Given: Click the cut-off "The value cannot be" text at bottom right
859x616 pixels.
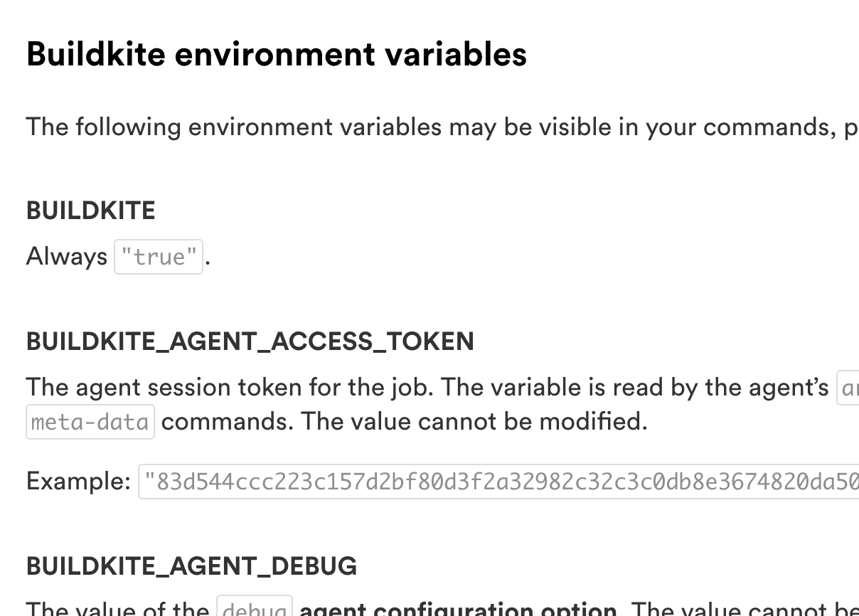Looking at the screenshot, I should (x=744, y=610).
